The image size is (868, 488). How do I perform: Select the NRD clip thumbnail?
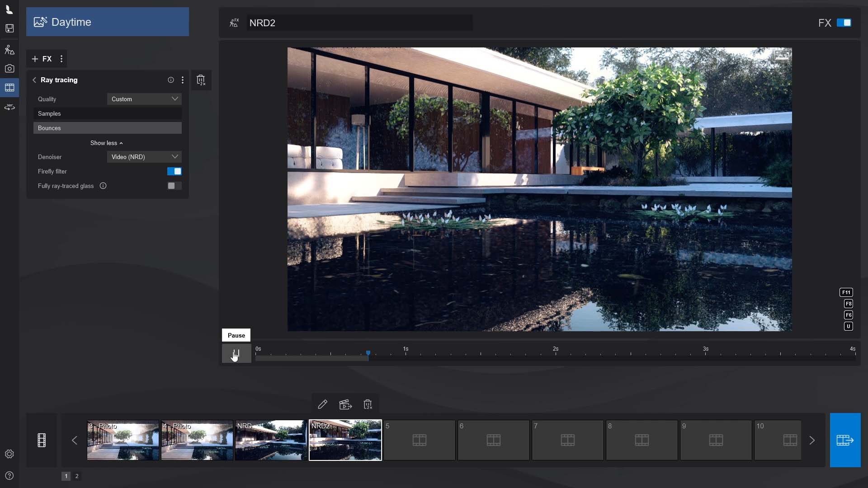[271, 440]
